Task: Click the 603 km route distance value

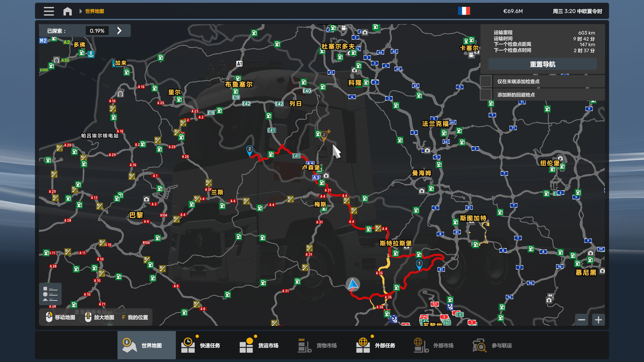Action: click(587, 32)
